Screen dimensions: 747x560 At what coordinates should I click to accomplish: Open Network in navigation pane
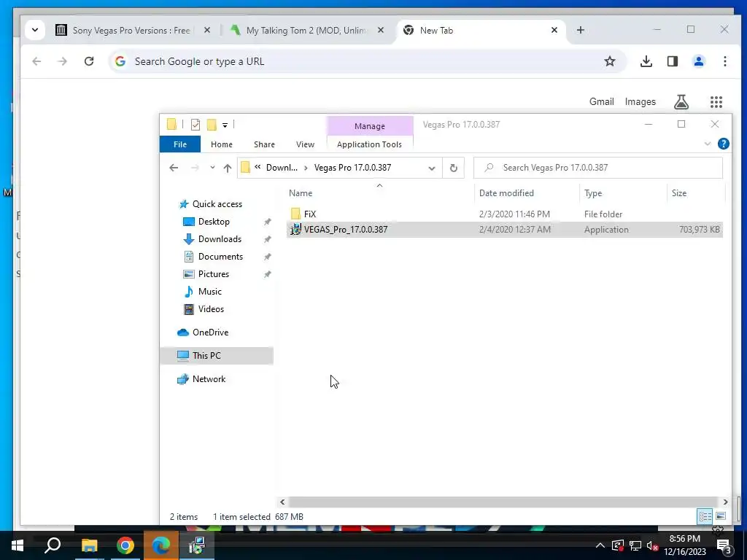pyautogui.click(x=209, y=379)
